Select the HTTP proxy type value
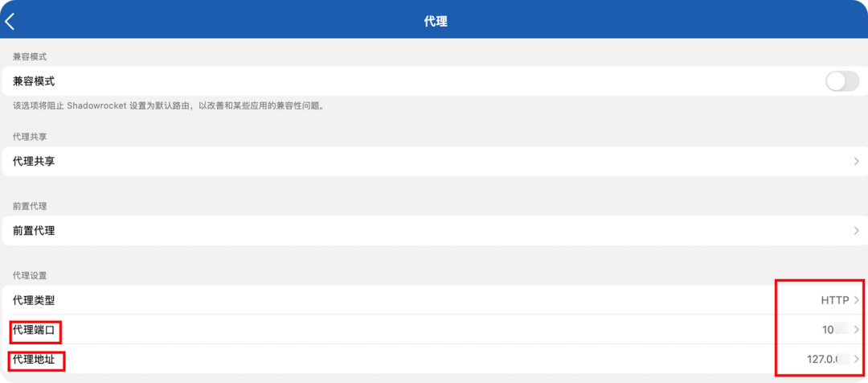The image size is (868, 383). tap(835, 300)
